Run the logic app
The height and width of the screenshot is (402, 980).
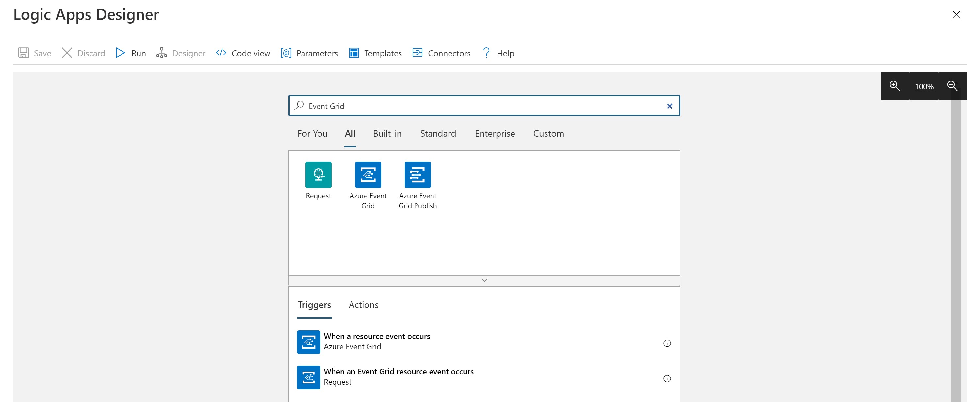[x=131, y=53]
